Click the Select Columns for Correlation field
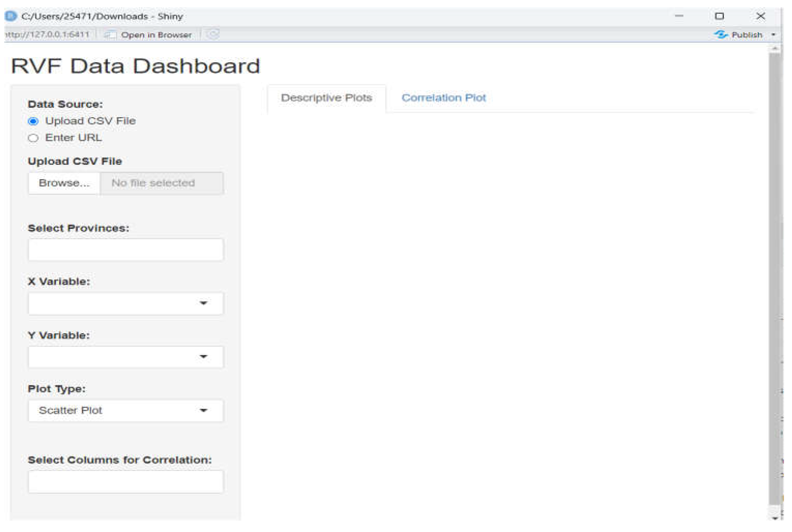 126,481
